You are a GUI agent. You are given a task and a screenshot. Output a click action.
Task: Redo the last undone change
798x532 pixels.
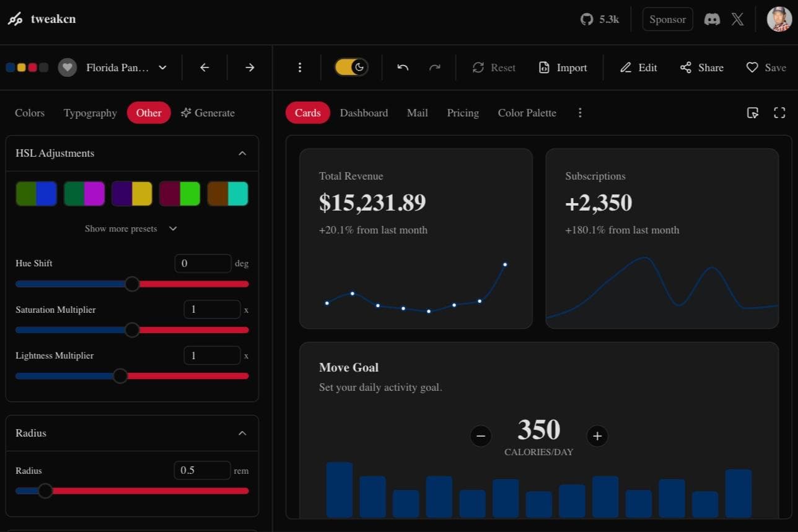435,68
